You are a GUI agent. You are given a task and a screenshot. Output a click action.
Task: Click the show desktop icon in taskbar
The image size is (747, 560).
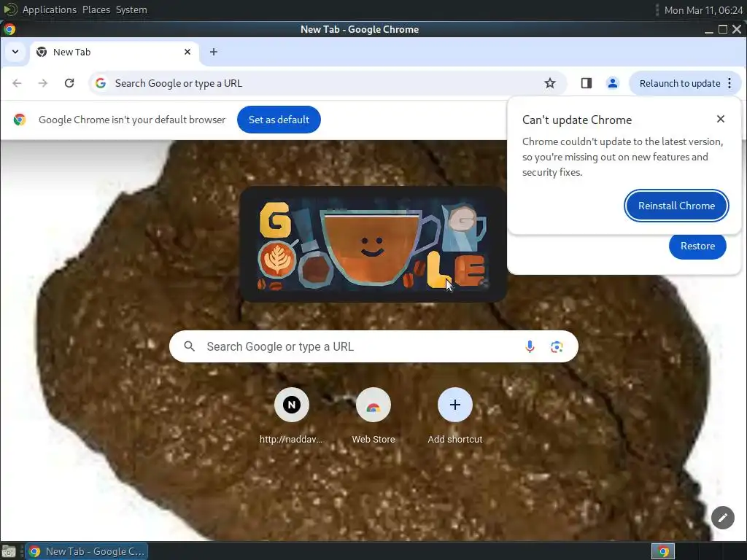(9, 551)
